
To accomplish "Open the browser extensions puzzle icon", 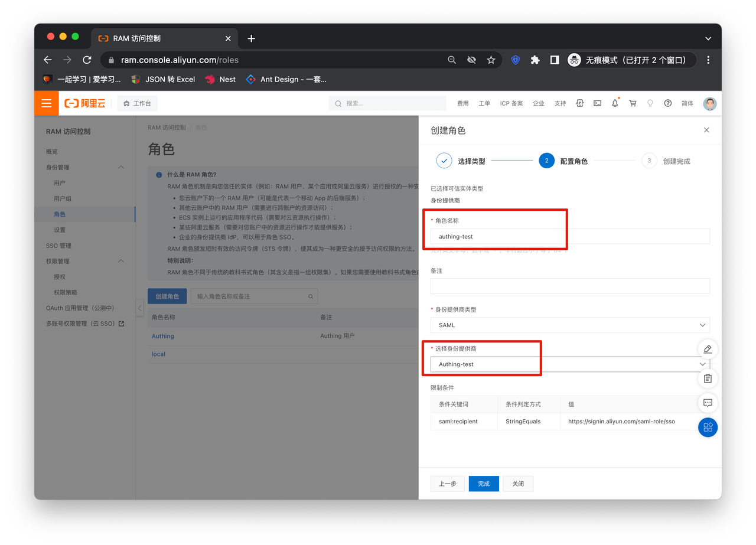I will (x=535, y=60).
